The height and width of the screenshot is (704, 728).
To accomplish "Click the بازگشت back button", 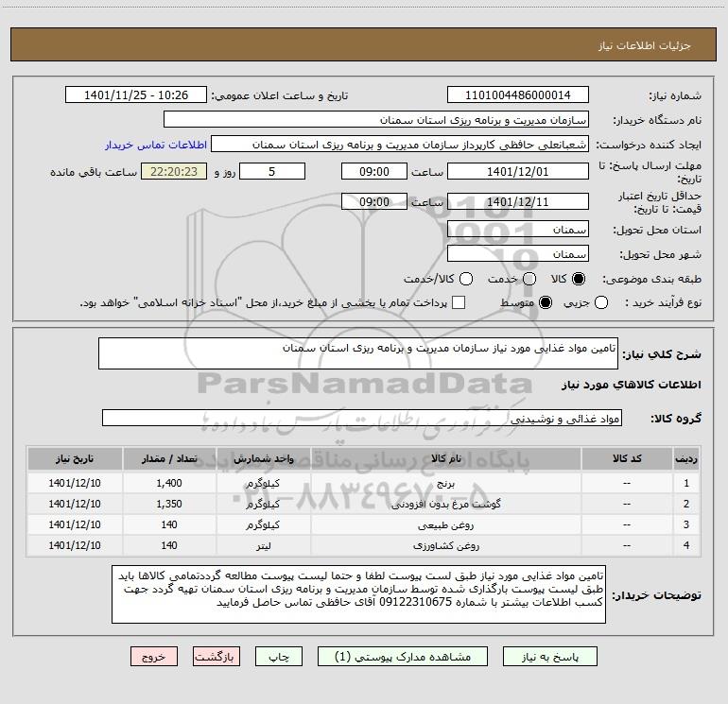I will tap(217, 657).
